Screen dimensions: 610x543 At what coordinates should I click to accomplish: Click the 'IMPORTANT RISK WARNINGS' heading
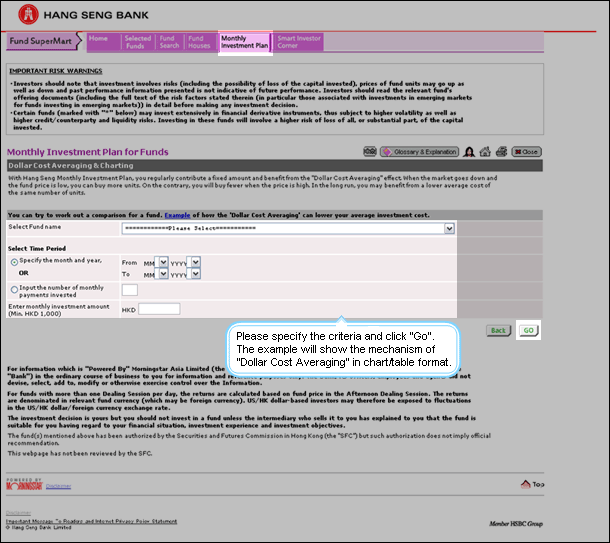coord(56,71)
